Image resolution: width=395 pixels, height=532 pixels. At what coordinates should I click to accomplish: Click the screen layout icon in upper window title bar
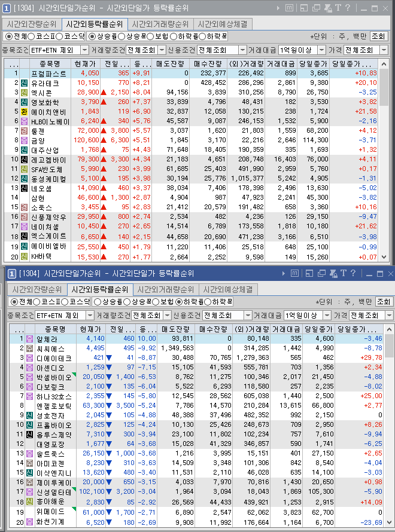click(x=304, y=8)
